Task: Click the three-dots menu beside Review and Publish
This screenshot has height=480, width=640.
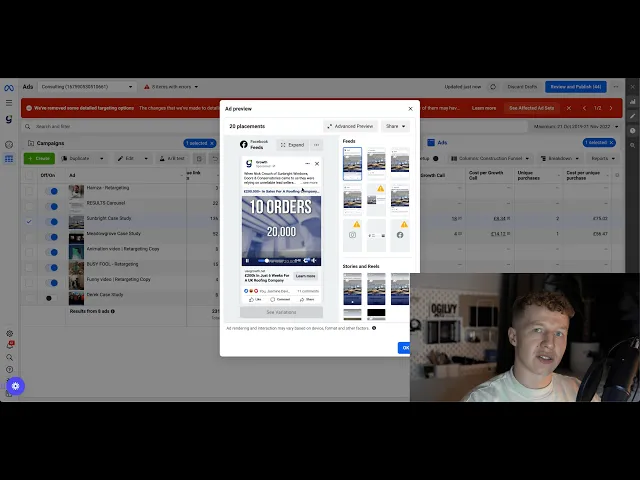Action: [616, 87]
